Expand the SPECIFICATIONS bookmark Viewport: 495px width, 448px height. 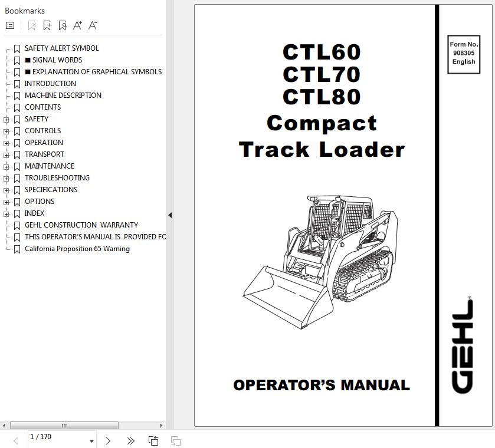click(6, 190)
